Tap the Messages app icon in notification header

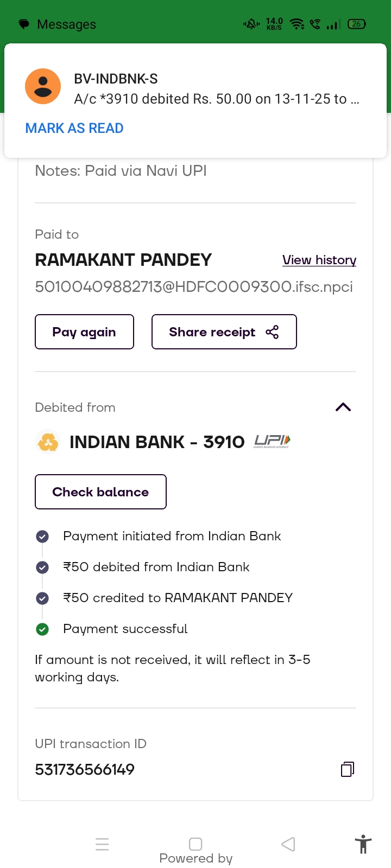coord(24,24)
